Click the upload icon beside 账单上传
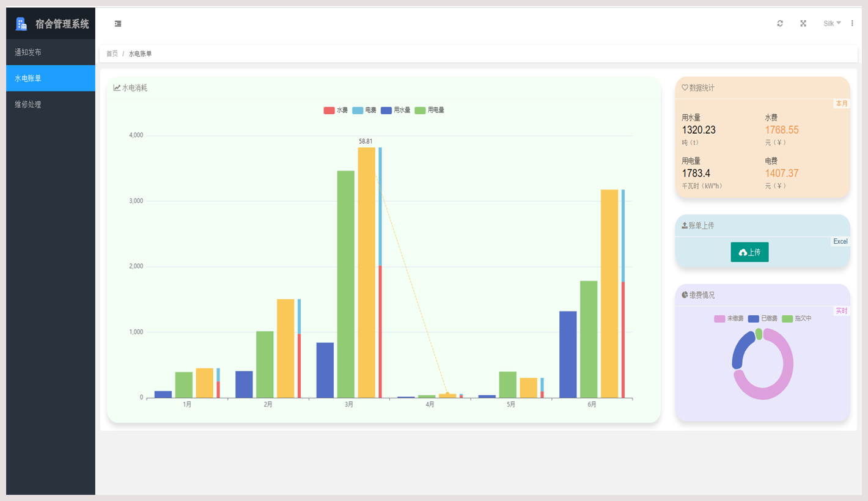This screenshot has width=868, height=501. pos(685,225)
